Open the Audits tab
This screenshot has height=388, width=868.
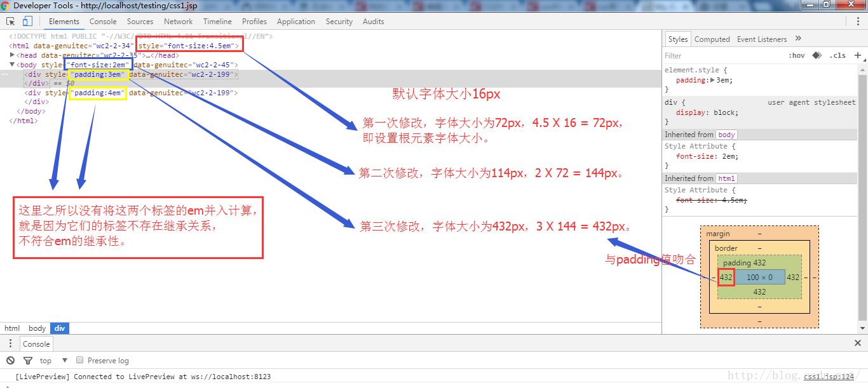(374, 21)
